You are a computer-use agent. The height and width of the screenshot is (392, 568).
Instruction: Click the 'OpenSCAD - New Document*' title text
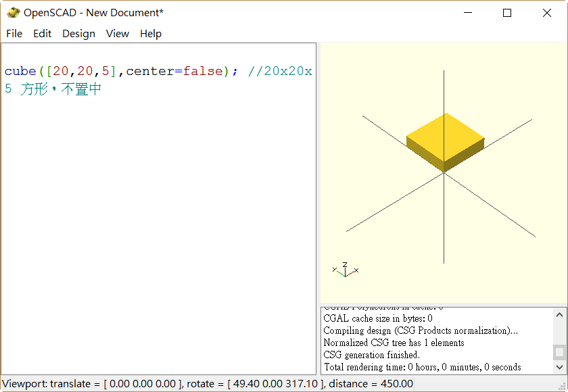[93, 13]
